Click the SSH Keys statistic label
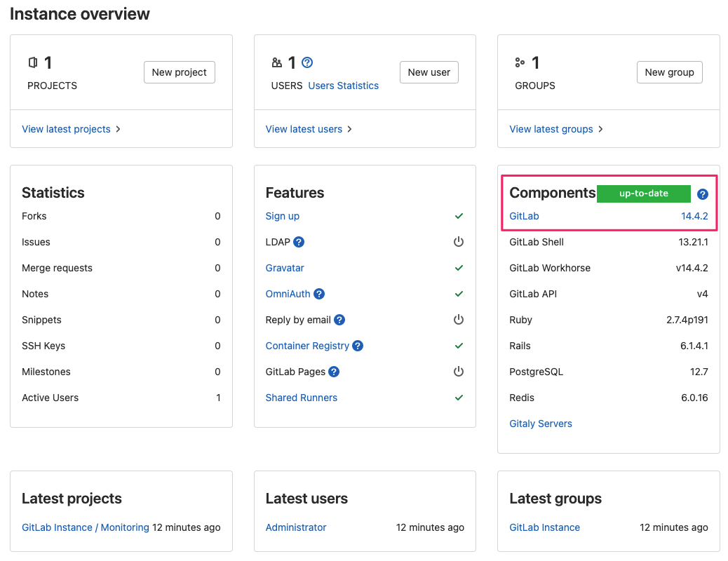Image resolution: width=728 pixels, height=561 pixels. (43, 346)
